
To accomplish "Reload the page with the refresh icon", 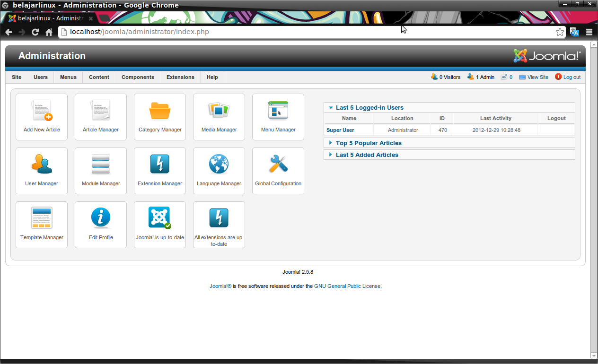I will pyautogui.click(x=35, y=32).
